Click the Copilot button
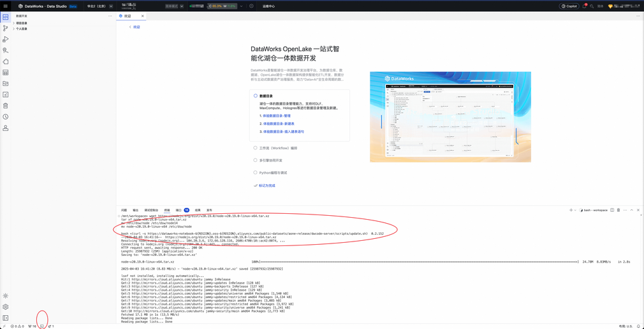 pyautogui.click(x=569, y=6)
